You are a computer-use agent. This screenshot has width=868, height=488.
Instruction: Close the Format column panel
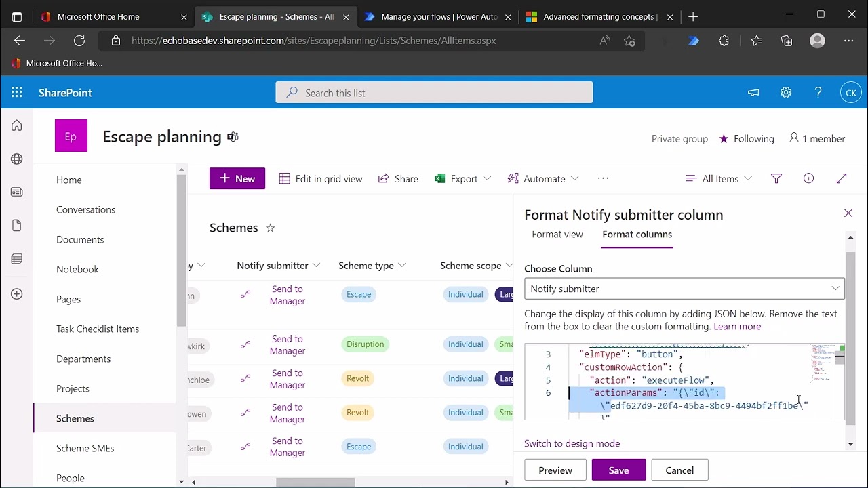point(848,213)
